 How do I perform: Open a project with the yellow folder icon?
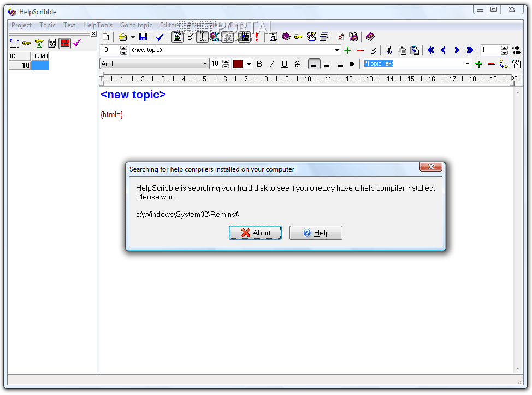(122, 37)
